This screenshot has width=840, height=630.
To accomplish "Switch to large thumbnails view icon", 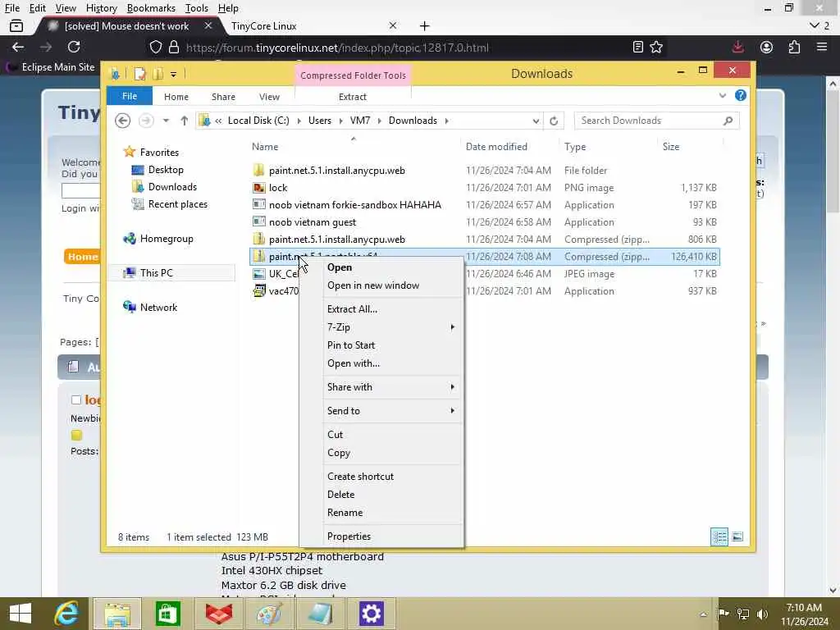I will pyautogui.click(x=737, y=536).
